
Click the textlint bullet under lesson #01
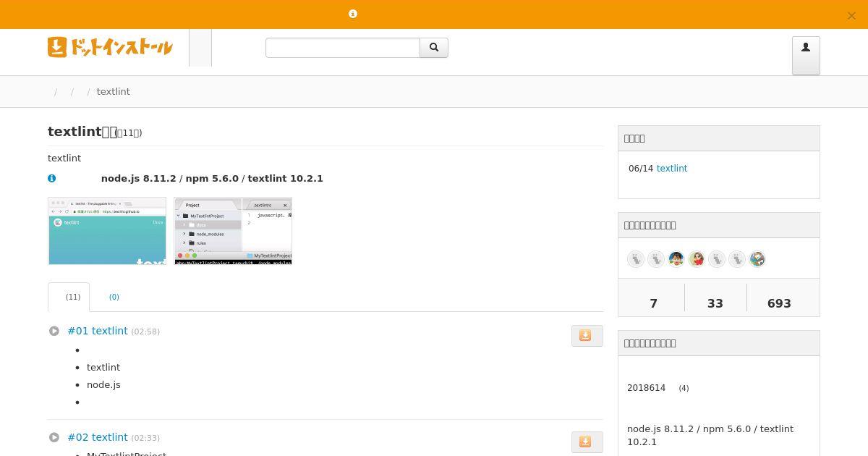click(103, 368)
